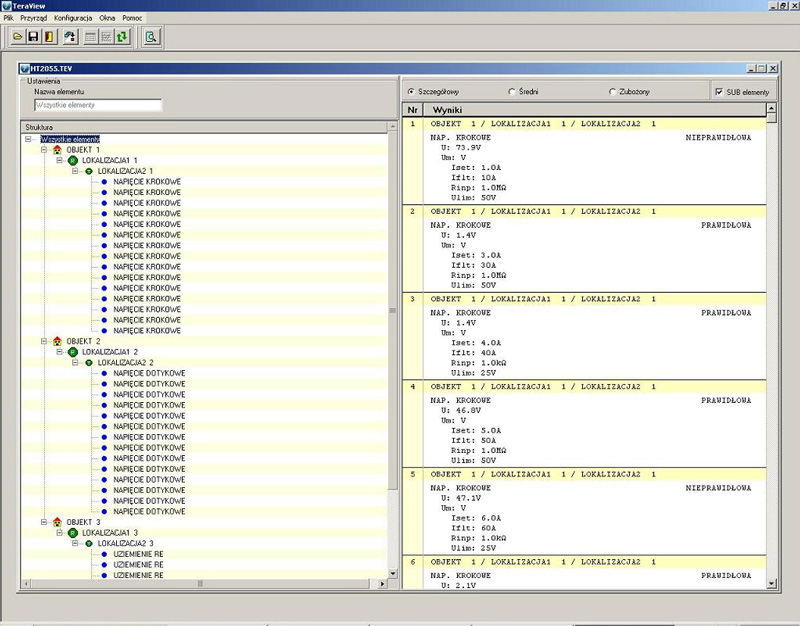Click the green refresh arrows icon
This screenshot has height=626, width=800.
pyautogui.click(x=122, y=37)
